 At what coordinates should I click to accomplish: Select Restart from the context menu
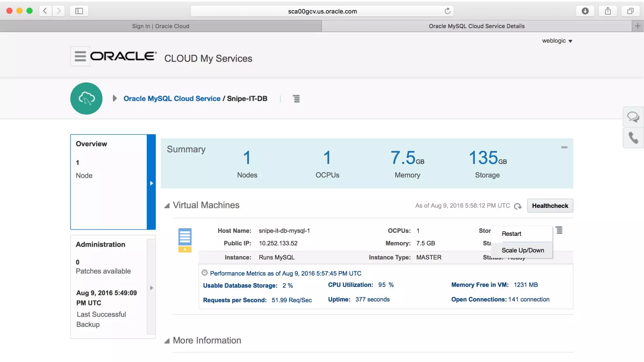512,234
